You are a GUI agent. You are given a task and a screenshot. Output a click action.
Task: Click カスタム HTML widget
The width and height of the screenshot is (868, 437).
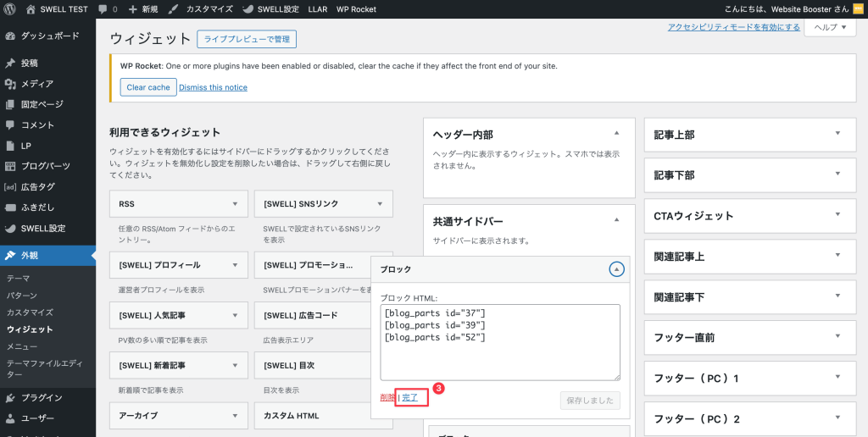pos(323,416)
